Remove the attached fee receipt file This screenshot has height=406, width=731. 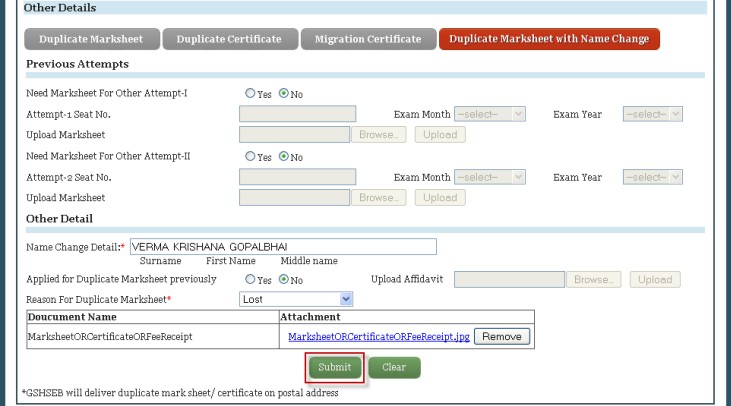(x=500, y=337)
